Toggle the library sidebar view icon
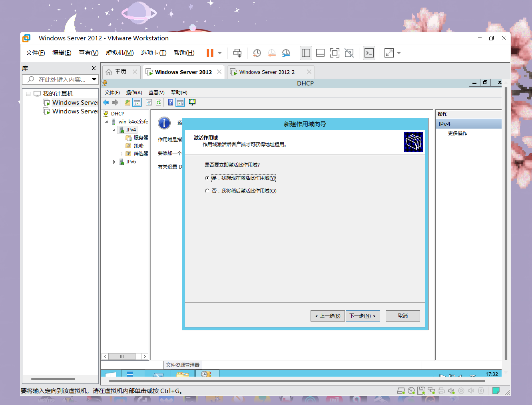This screenshot has height=405, width=532. [306, 53]
